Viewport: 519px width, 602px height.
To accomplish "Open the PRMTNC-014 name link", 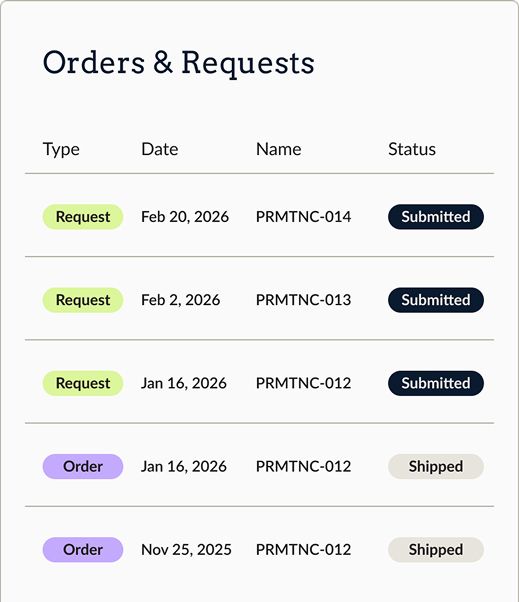I will click(x=303, y=217).
